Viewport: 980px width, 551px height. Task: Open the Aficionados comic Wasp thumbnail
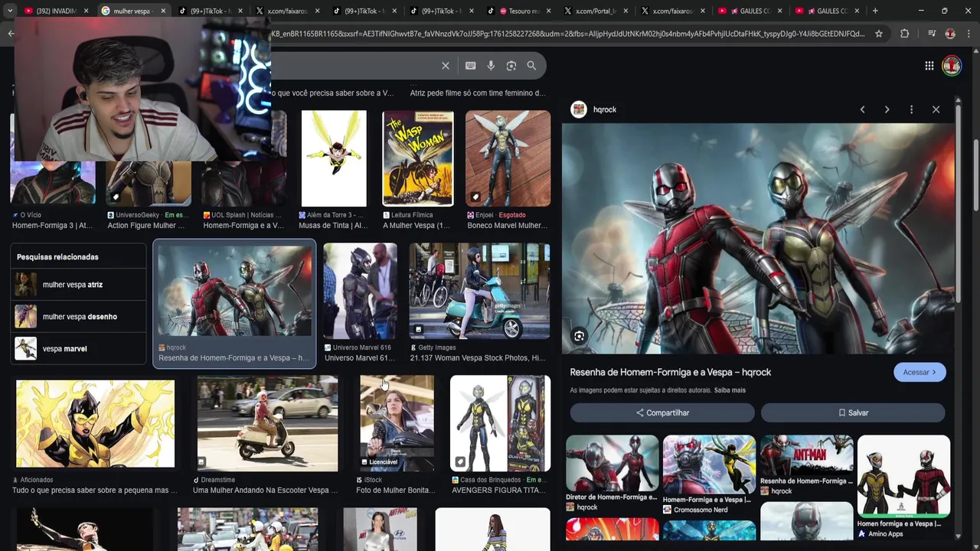click(x=95, y=424)
